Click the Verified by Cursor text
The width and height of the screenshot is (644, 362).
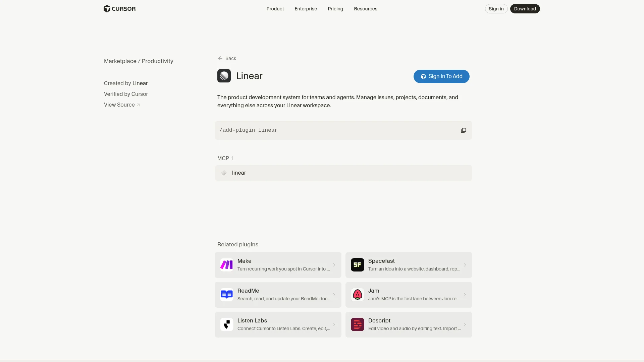click(x=126, y=94)
